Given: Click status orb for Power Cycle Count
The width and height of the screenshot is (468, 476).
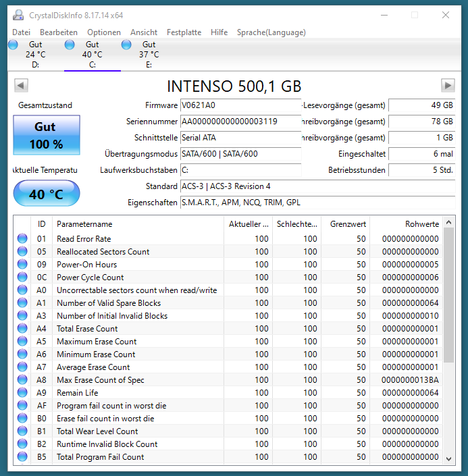Looking at the screenshot, I should pyautogui.click(x=22, y=277).
